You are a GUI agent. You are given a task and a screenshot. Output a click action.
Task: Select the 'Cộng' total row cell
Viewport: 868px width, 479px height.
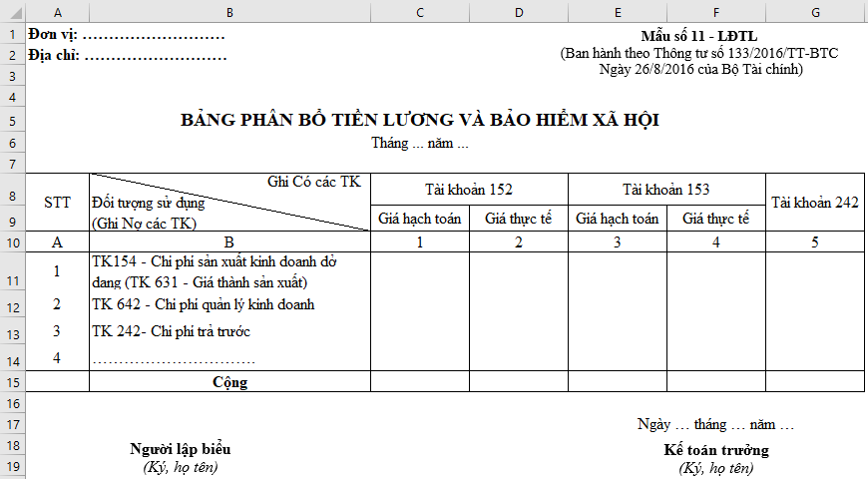(x=229, y=382)
